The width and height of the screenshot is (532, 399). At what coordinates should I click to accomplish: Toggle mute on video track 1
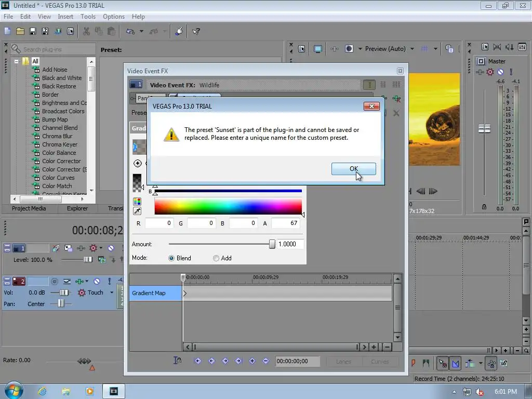pyautogui.click(x=111, y=248)
